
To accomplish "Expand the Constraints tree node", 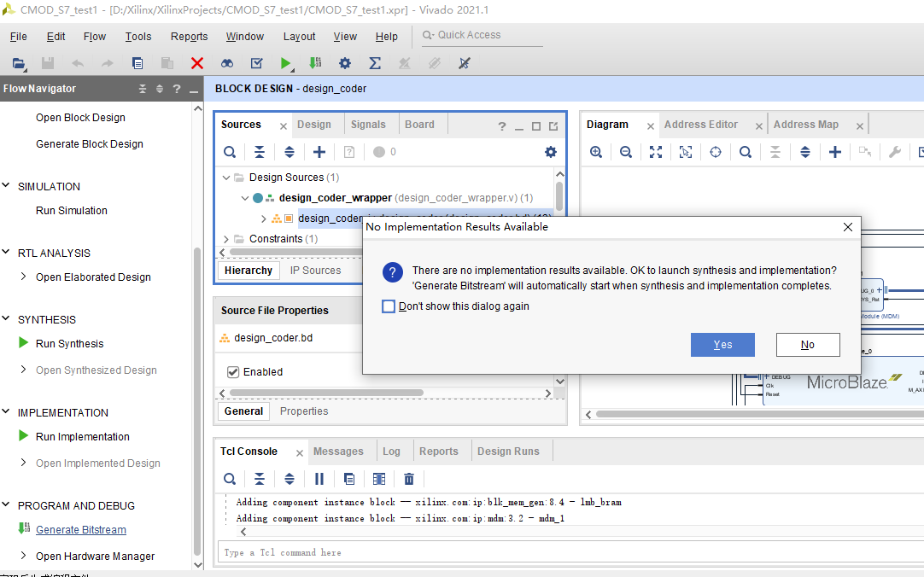I will click(x=226, y=238).
